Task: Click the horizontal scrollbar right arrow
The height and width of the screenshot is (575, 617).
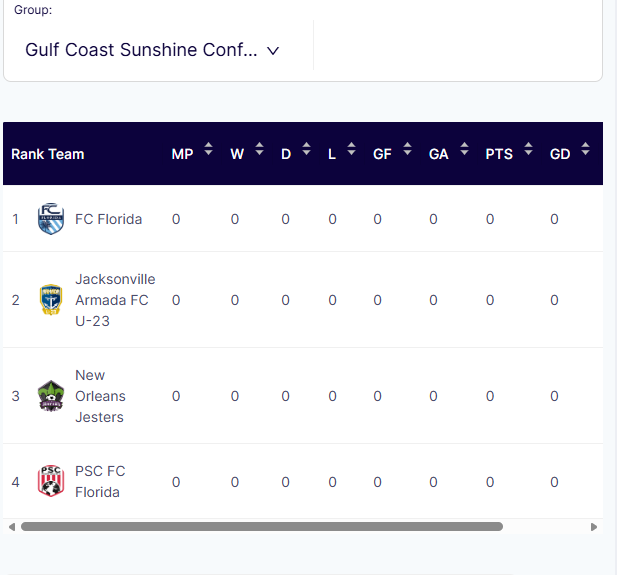Action: (x=594, y=527)
